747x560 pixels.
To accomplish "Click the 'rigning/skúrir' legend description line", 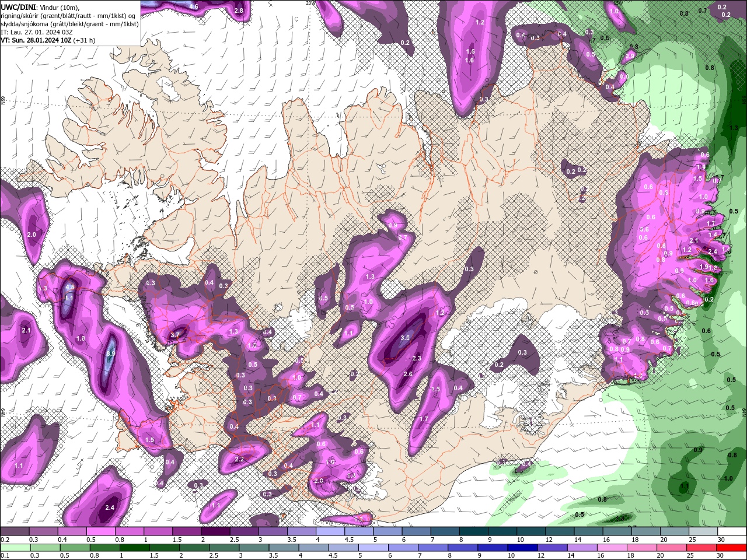I will pyautogui.click(x=68, y=16).
